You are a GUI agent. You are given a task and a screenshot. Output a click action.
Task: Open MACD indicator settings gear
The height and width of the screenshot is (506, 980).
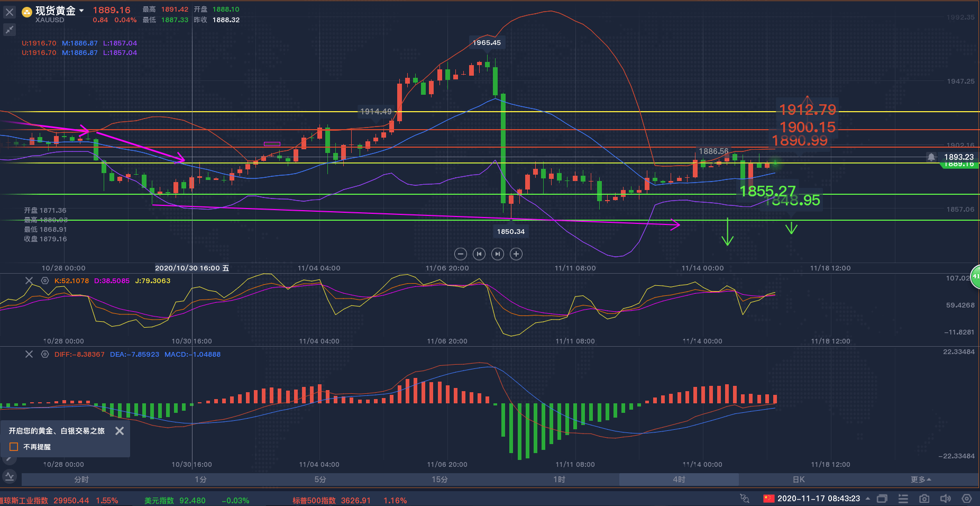pyautogui.click(x=45, y=354)
